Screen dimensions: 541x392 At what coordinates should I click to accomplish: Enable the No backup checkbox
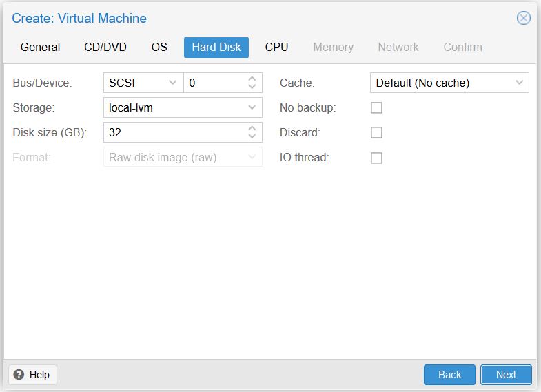click(x=376, y=107)
